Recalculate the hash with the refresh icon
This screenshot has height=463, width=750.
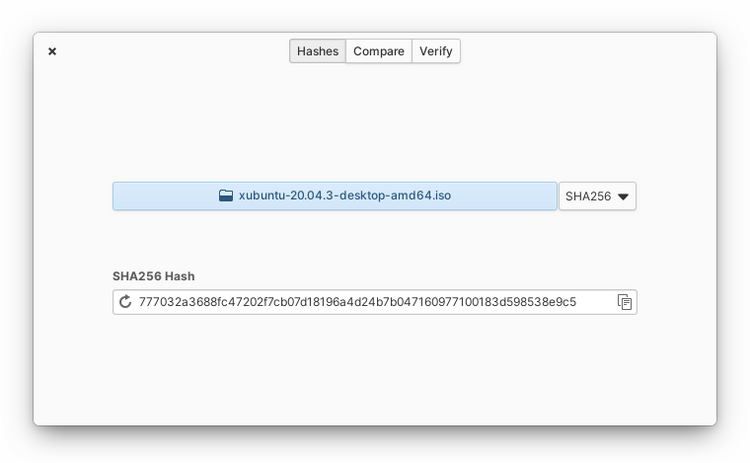point(125,302)
